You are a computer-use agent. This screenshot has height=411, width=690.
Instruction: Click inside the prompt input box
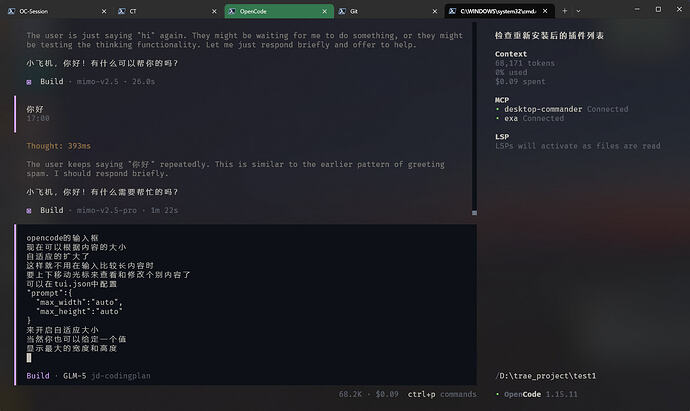(x=246, y=297)
